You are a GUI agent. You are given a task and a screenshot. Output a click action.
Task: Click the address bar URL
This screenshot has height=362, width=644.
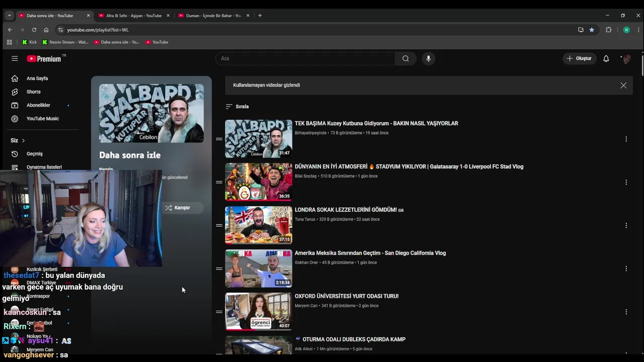98,30
